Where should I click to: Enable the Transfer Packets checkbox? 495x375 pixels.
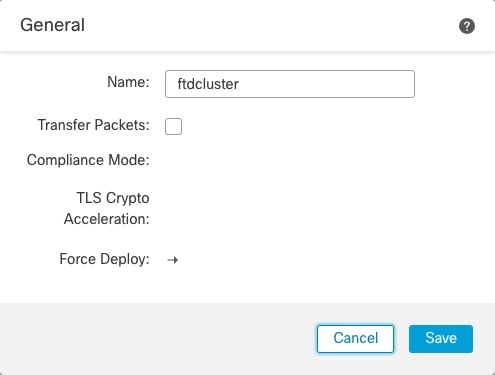click(x=173, y=126)
